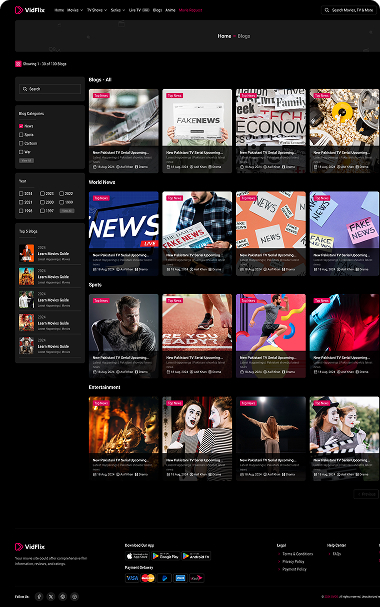Select the Mastercard payment icon
Image resolution: width=380 pixels, height=607 pixels.
click(x=148, y=578)
